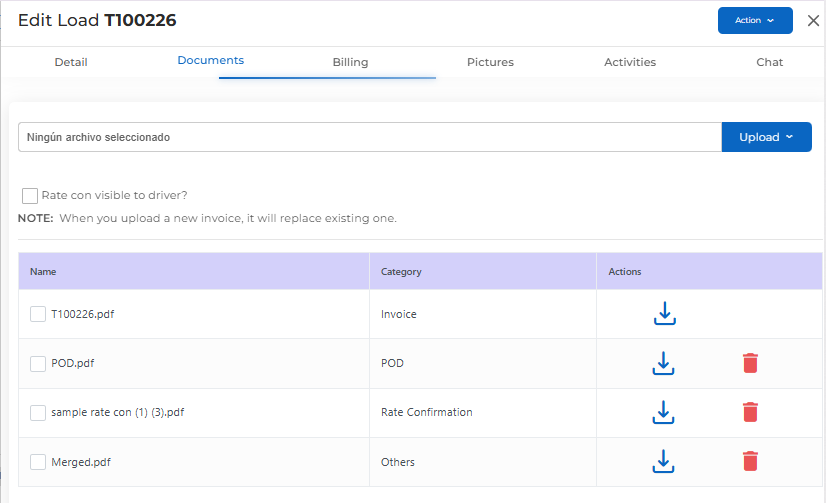Tick the Merged.pdf checkbox
Viewport: 826px width, 503px height.
38,462
